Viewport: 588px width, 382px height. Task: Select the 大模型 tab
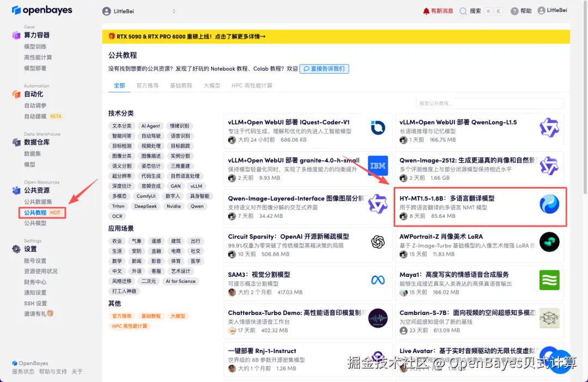pos(211,86)
